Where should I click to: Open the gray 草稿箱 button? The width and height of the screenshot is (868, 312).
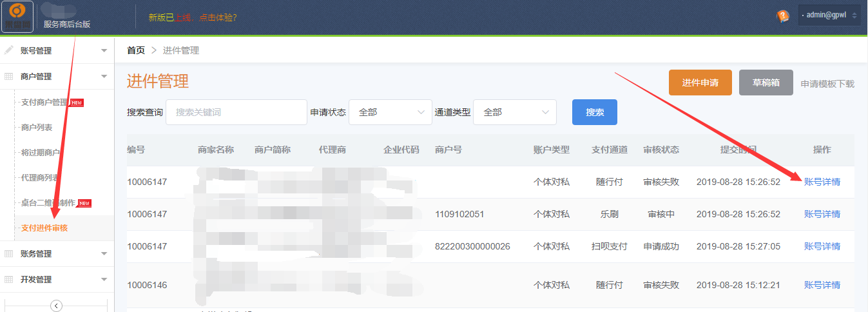coord(766,83)
